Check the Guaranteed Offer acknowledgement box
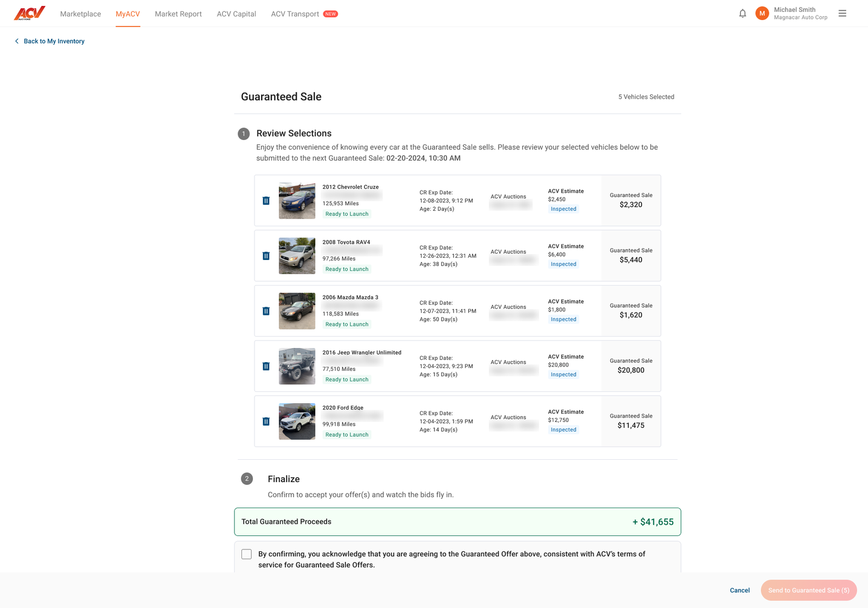The width and height of the screenshot is (868, 608). 246,554
